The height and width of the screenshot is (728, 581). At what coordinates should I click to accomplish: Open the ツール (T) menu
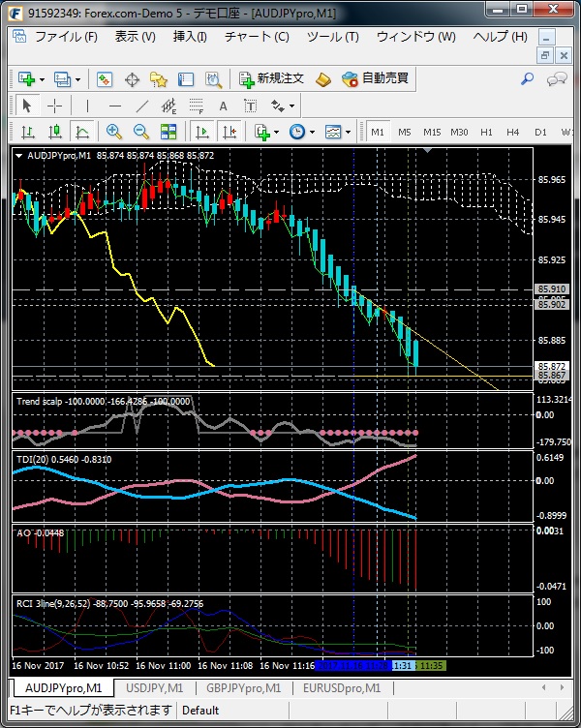point(333,37)
